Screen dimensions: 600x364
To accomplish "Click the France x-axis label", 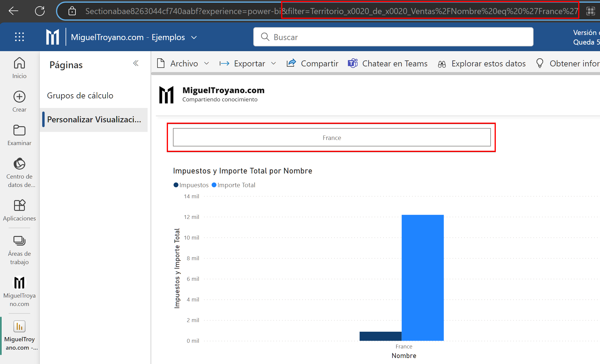I will tap(404, 346).
